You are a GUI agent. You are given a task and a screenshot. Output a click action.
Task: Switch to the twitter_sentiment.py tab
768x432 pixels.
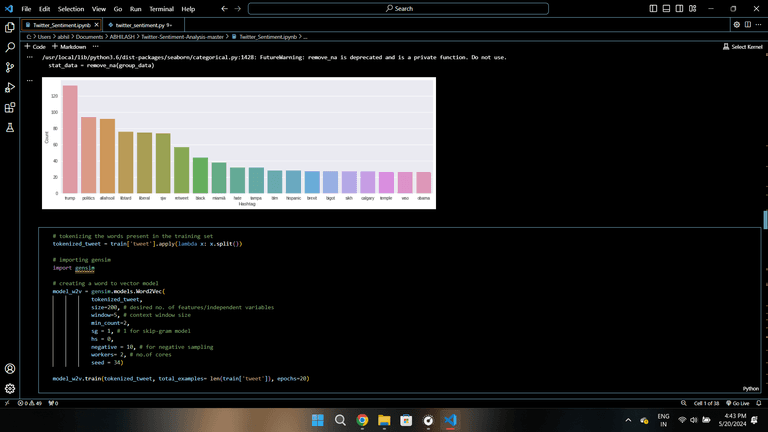click(x=143, y=25)
